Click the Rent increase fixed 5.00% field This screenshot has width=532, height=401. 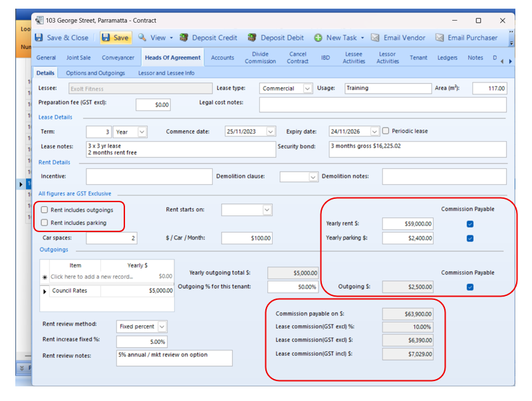(x=142, y=342)
